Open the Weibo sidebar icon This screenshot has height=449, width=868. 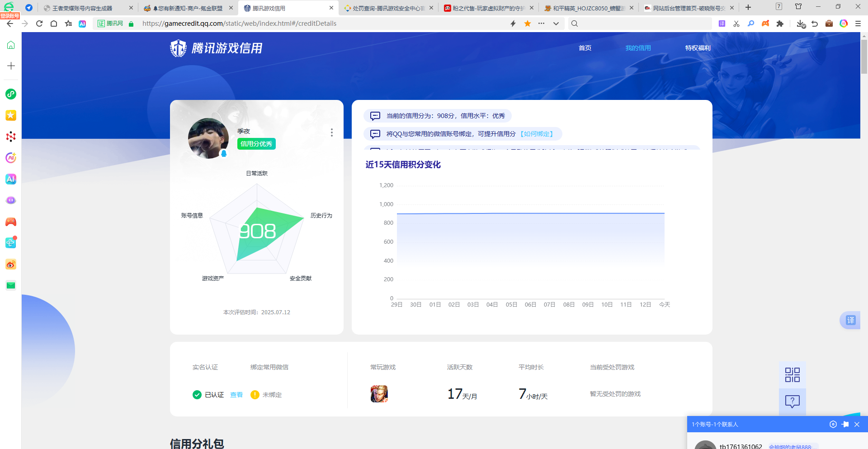point(11,264)
